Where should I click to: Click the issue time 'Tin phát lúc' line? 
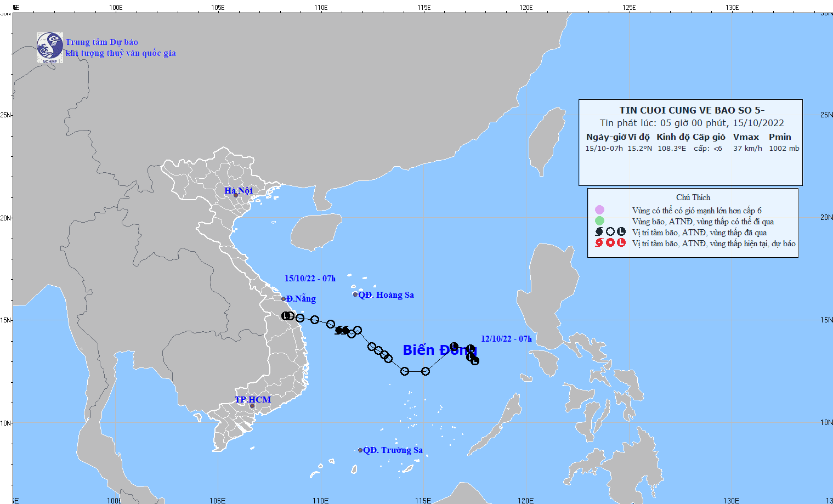pos(692,123)
